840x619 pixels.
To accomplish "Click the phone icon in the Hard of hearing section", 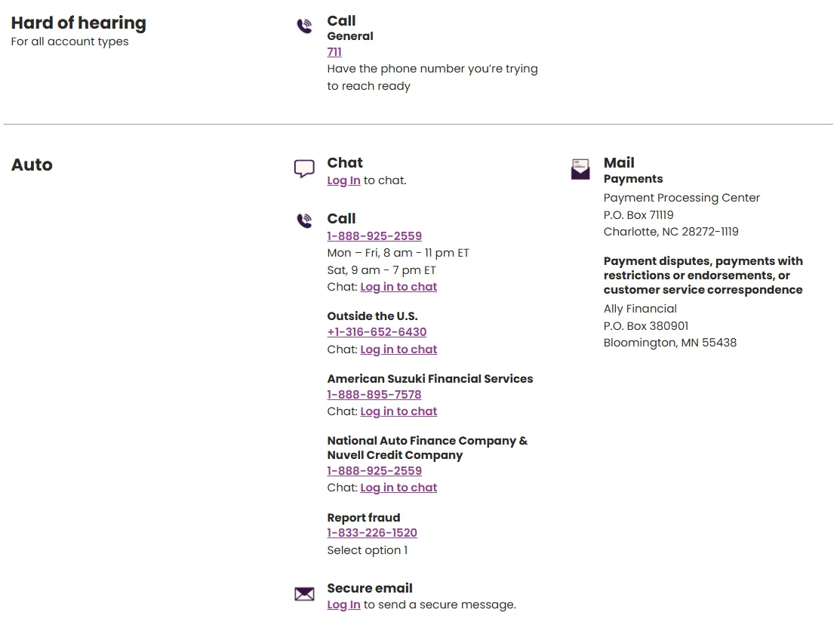I will click(305, 26).
